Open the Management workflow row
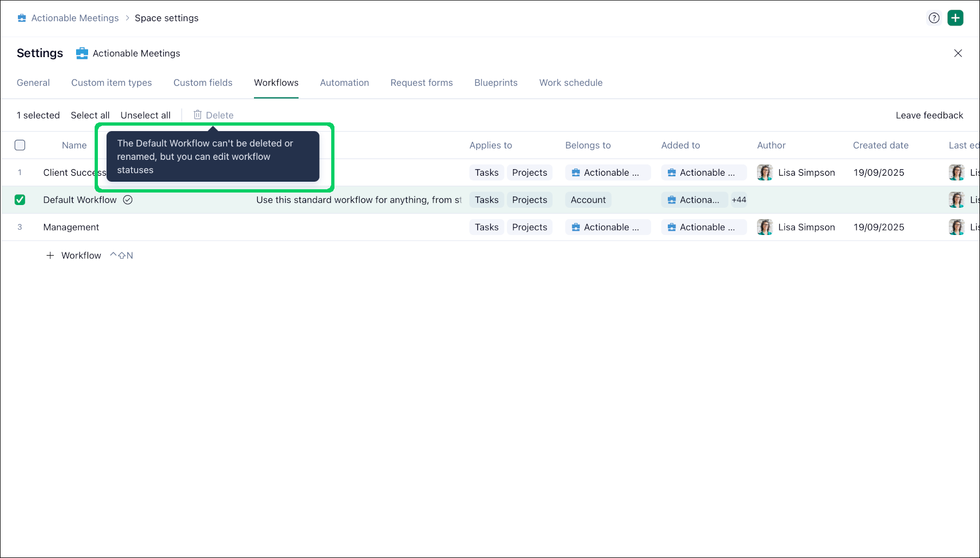The image size is (980, 558). (71, 227)
